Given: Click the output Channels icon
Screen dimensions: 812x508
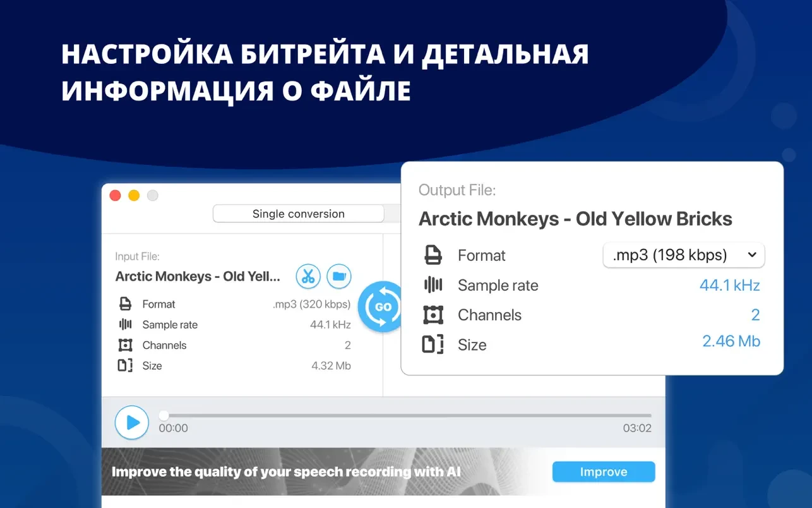Looking at the screenshot, I should click(x=433, y=315).
